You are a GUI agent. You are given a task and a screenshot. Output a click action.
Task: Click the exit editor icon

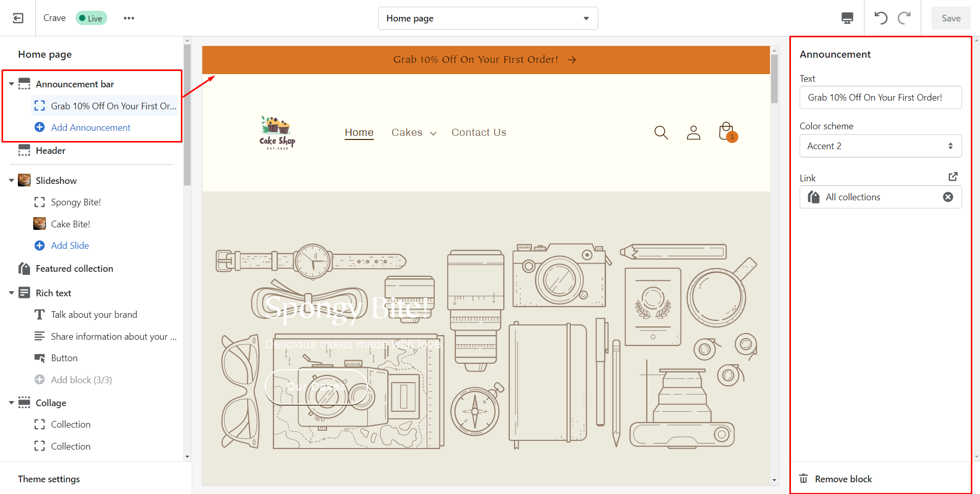coord(18,18)
